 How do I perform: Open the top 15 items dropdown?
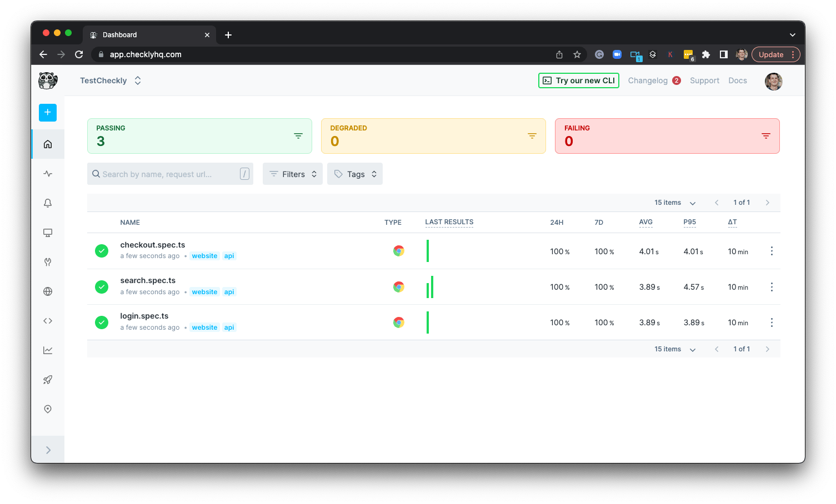pos(675,203)
